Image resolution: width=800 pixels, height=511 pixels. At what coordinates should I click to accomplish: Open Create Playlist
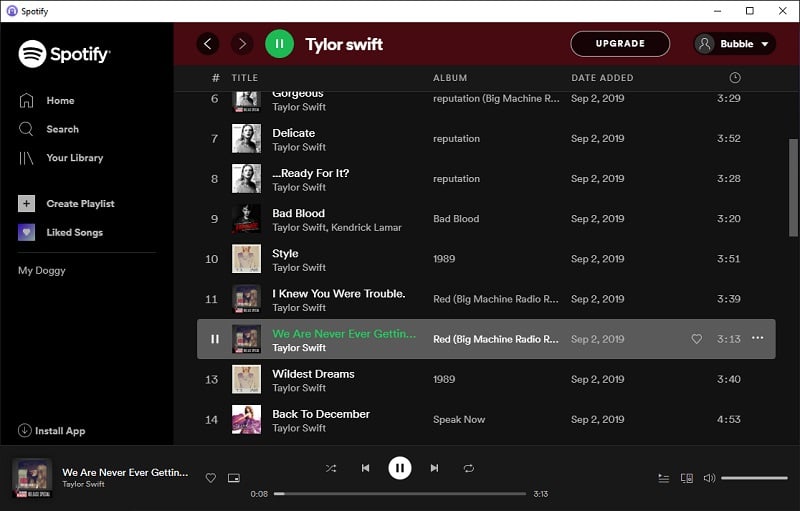(80, 203)
